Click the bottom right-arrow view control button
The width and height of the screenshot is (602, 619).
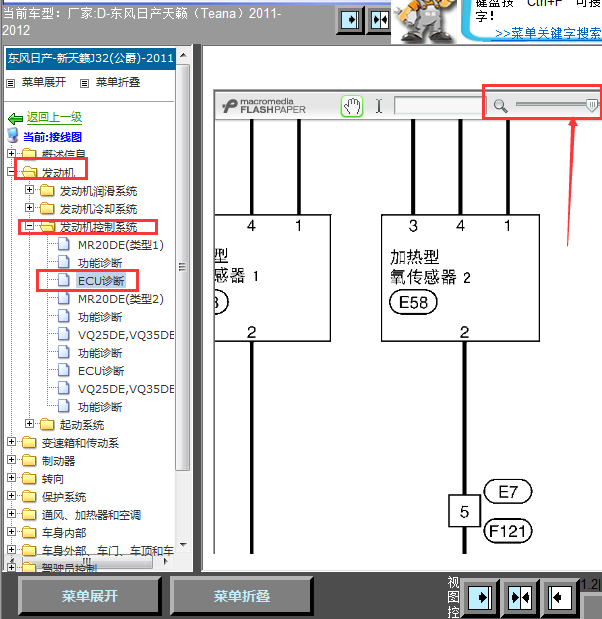tap(480, 597)
